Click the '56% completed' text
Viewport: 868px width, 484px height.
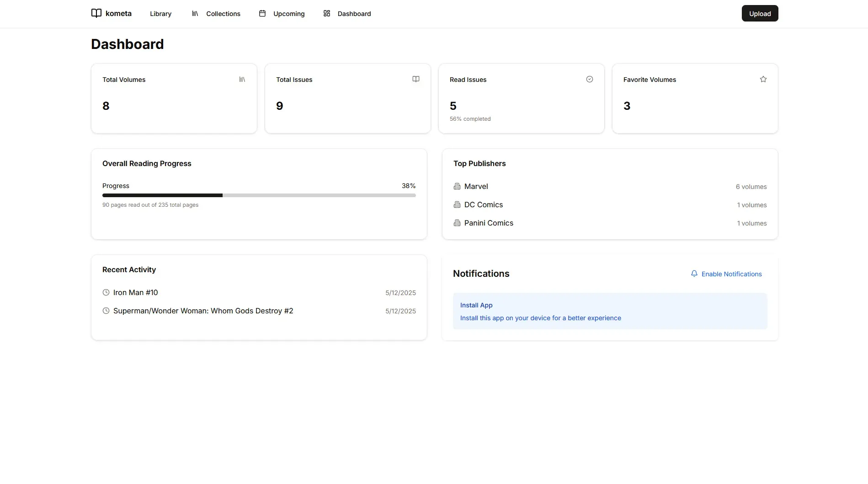pyautogui.click(x=470, y=119)
